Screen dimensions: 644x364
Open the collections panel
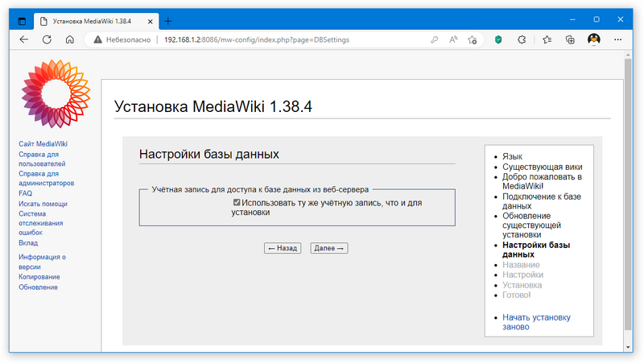pyautogui.click(x=570, y=39)
